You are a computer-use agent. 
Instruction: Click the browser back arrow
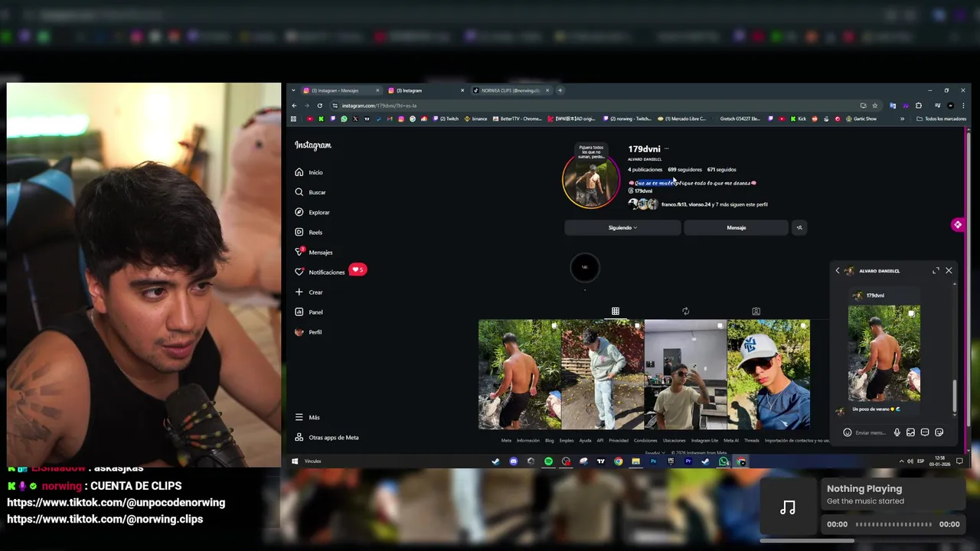pos(294,106)
